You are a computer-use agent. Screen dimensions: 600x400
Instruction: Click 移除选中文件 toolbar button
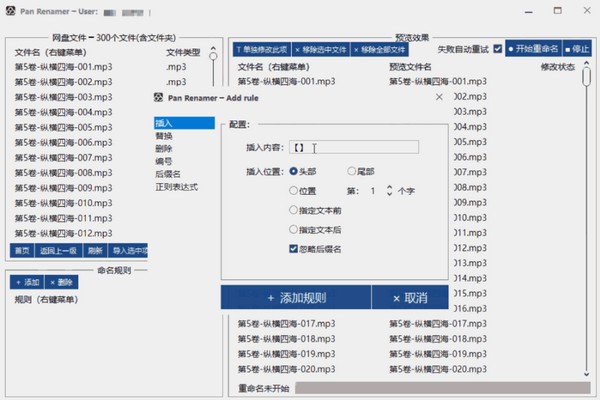[321, 48]
